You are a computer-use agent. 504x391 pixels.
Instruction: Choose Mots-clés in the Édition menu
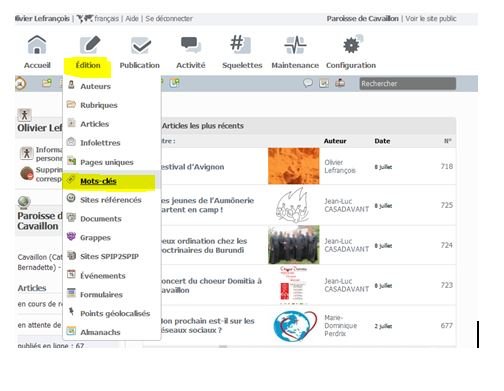[x=98, y=181]
